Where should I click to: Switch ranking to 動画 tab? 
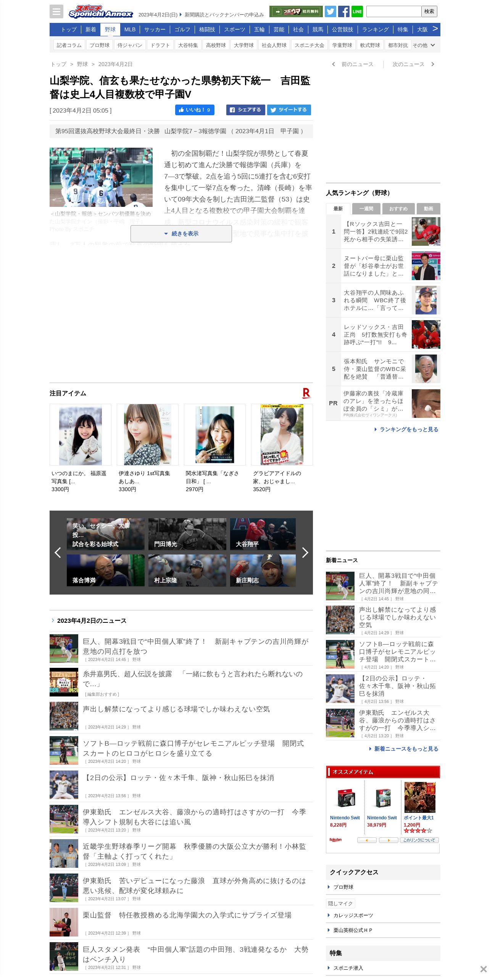[429, 209]
